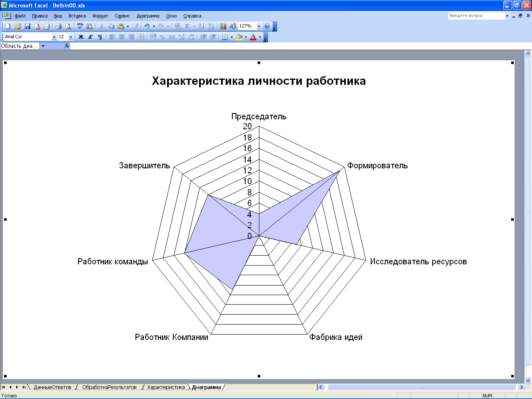The image size is (532, 399).
Task: Click the Comma Style 000 icon
Action: [x=172, y=37]
